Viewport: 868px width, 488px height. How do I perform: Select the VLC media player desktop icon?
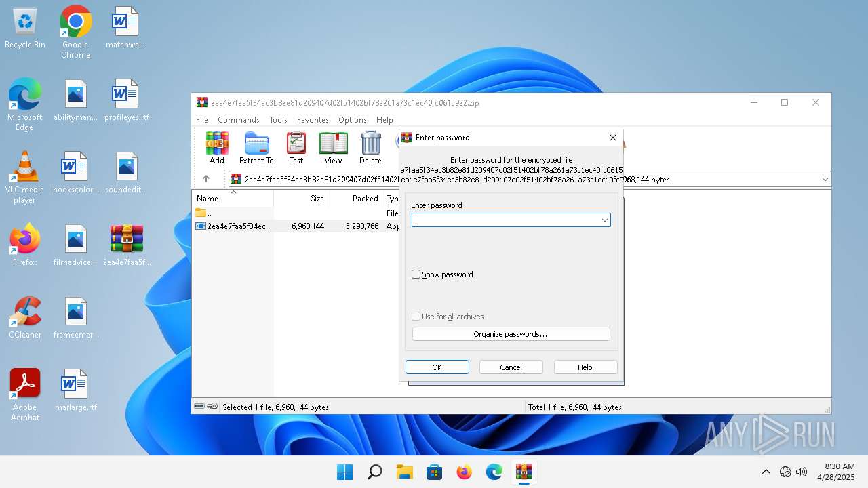click(x=25, y=178)
